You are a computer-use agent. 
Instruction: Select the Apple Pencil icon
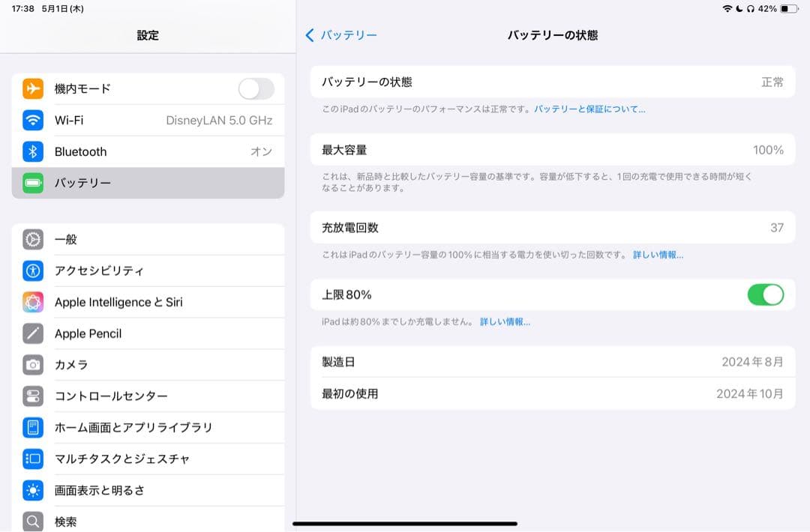click(33, 333)
